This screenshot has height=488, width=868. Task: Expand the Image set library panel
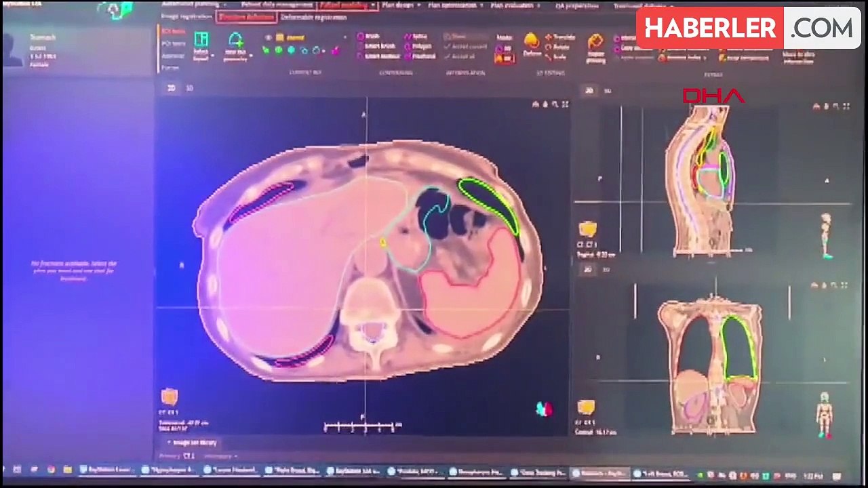(x=194, y=443)
